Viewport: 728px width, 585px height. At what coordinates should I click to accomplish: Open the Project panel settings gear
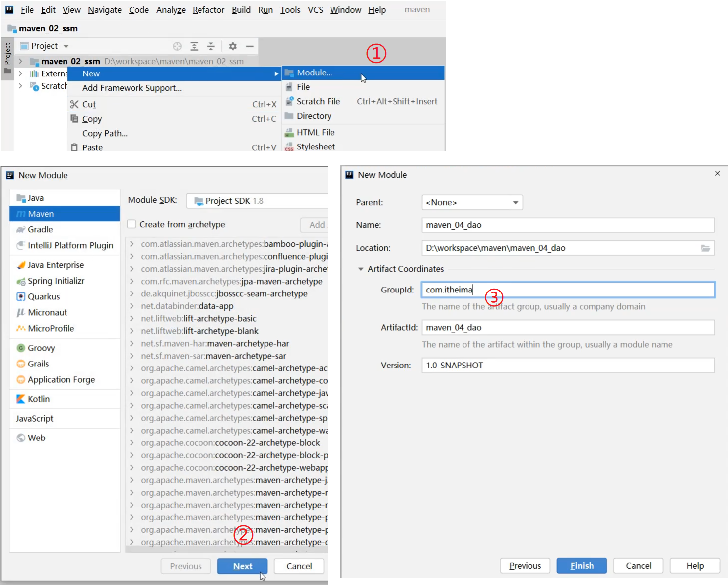click(233, 46)
